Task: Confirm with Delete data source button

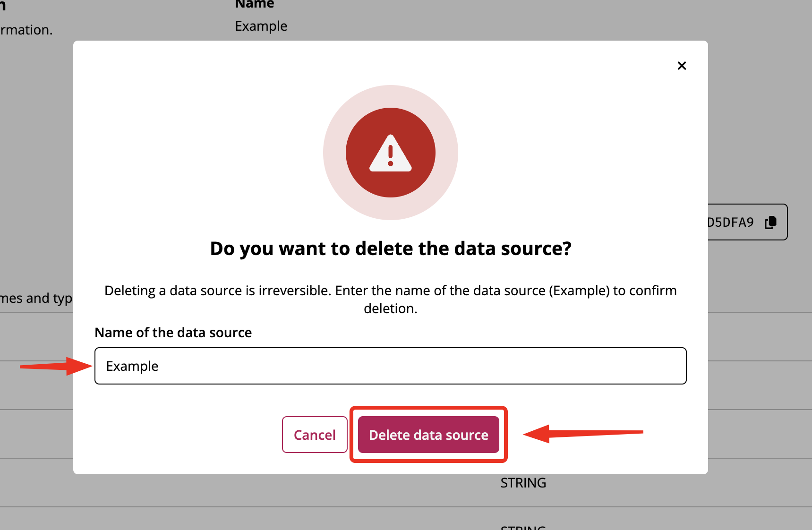Action: tap(428, 435)
